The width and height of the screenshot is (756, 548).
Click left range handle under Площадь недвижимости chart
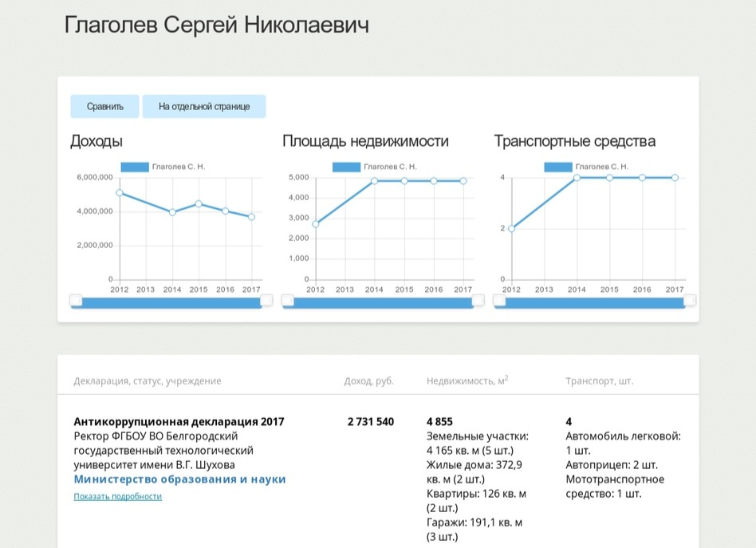pyautogui.click(x=287, y=300)
